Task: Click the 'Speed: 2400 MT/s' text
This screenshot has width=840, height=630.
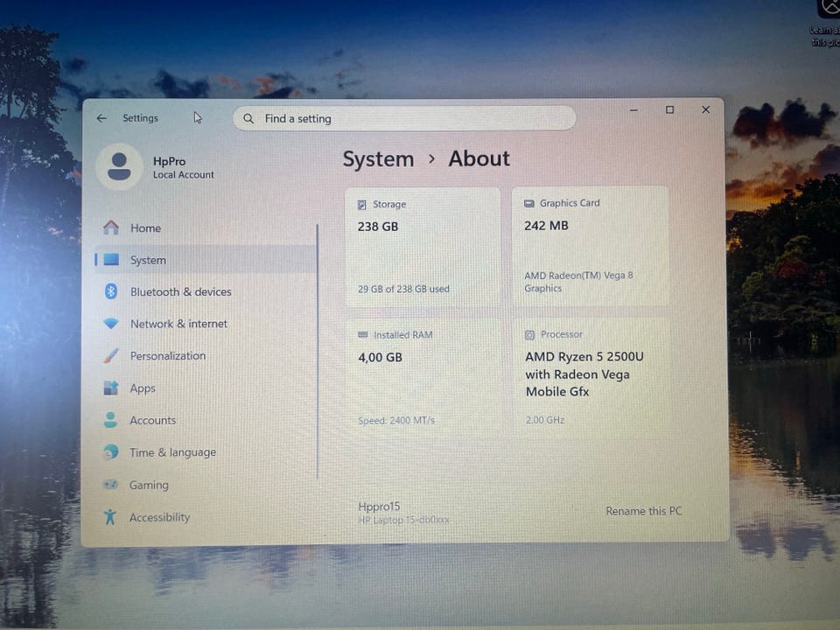Action: click(x=395, y=421)
